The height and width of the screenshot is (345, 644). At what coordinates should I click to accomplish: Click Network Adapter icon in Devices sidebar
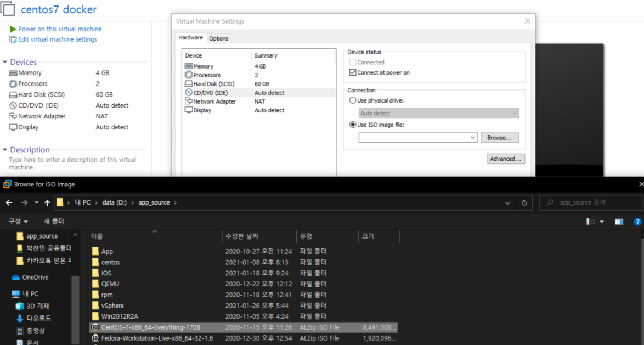(13, 116)
